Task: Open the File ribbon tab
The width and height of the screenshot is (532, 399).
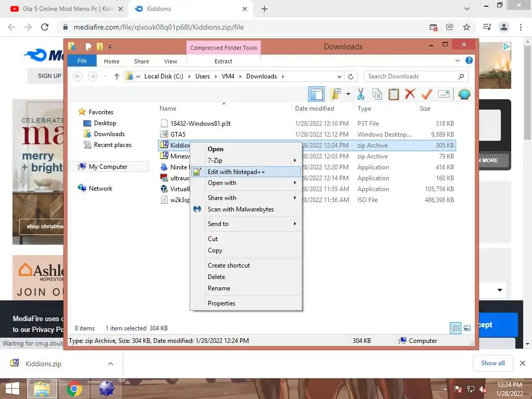Action: click(82, 61)
